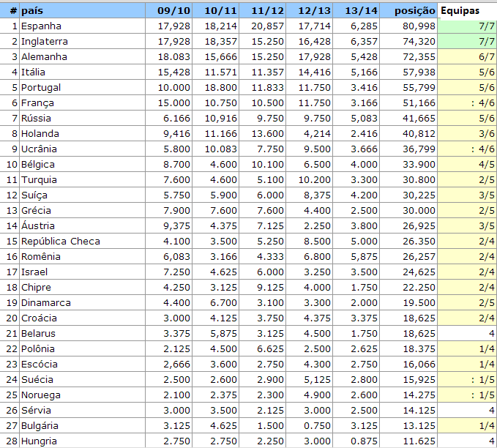Select the country cell 'Ucrânia'
Viewport: 497px width, 448px height.
(x=82, y=149)
